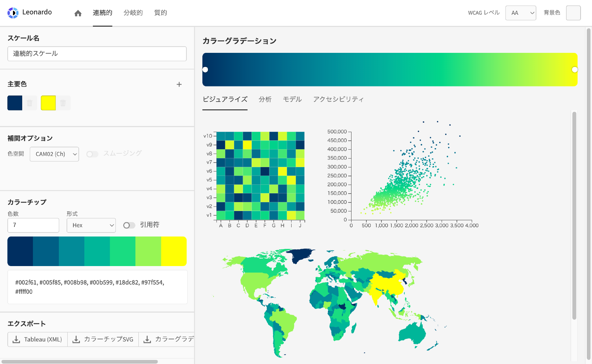Screen dimensions: 592x364
Task: Open the 分析 tab
Action: [265, 99]
